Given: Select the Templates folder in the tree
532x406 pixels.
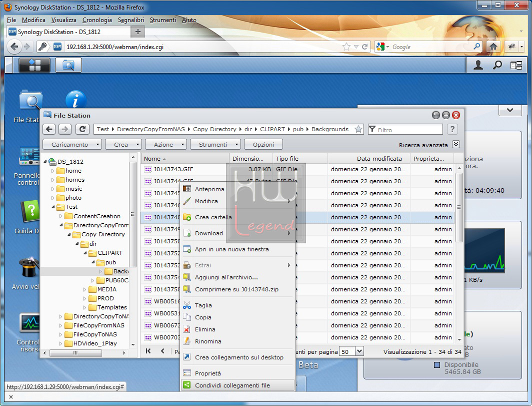Looking at the screenshot, I should click(112, 307).
